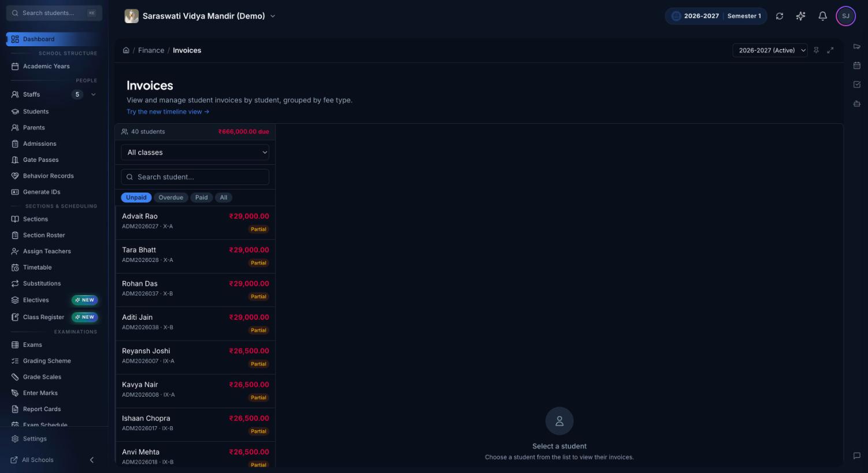This screenshot has width=868, height=473.
Task: Click the Finance breadcrumb link
Action: [x=151, y=50]
